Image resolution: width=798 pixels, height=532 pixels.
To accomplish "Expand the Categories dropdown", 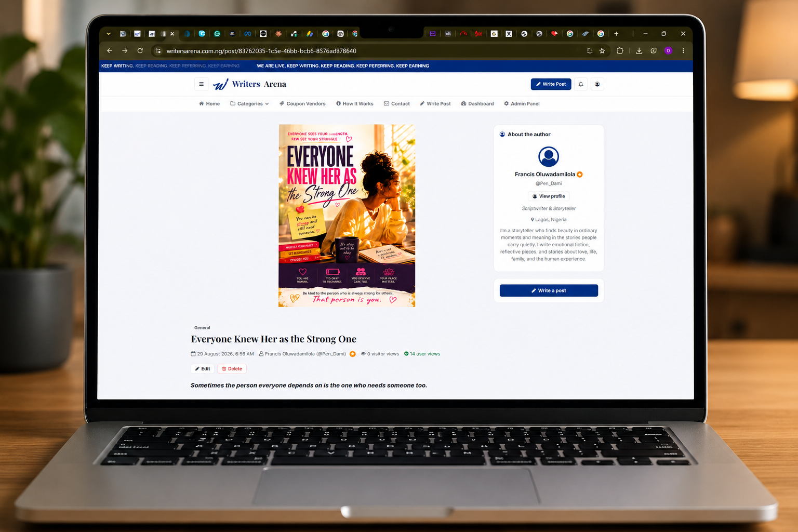I will tap(249, 104).
